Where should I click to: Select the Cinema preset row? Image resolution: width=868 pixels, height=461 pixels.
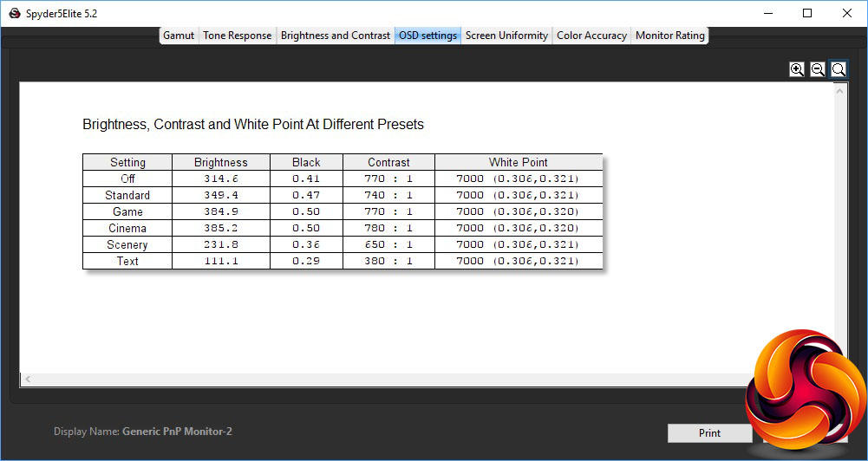[343, 228]
